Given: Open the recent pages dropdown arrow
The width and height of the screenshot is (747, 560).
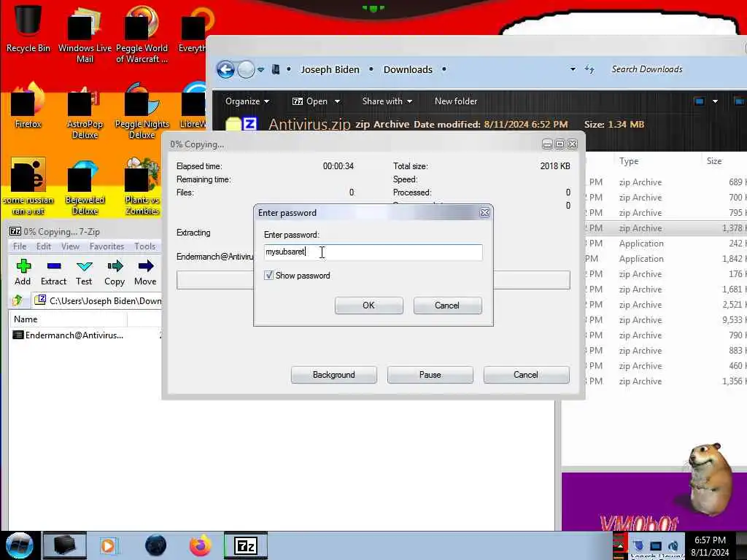Looking at the screenshot, I should (x=261, y=69).
